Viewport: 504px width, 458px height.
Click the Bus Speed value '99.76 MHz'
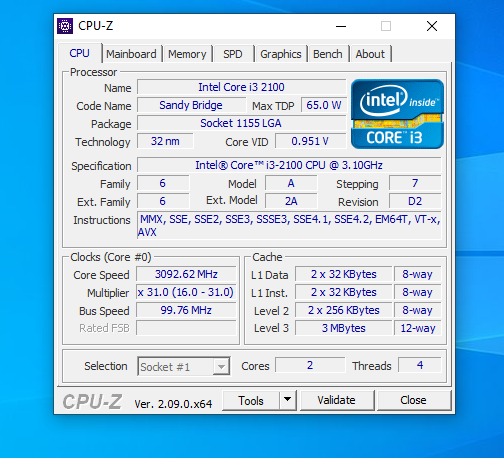(x=186, y=310)
